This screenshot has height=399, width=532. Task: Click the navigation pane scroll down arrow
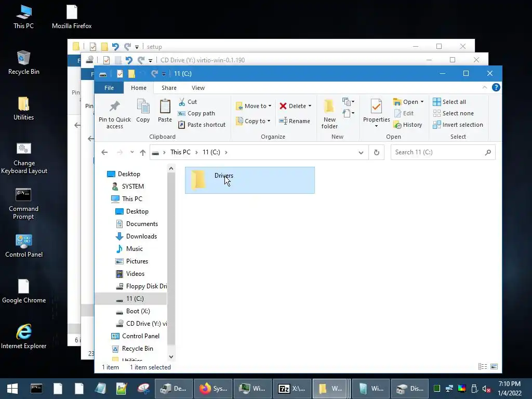point(171,356)
